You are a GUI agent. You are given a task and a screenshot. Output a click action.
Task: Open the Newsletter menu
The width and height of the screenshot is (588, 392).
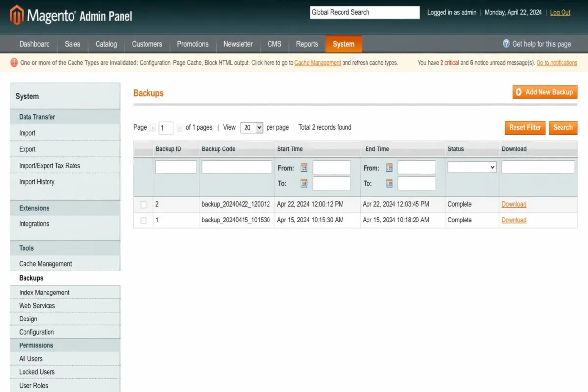tap(238, 44)
